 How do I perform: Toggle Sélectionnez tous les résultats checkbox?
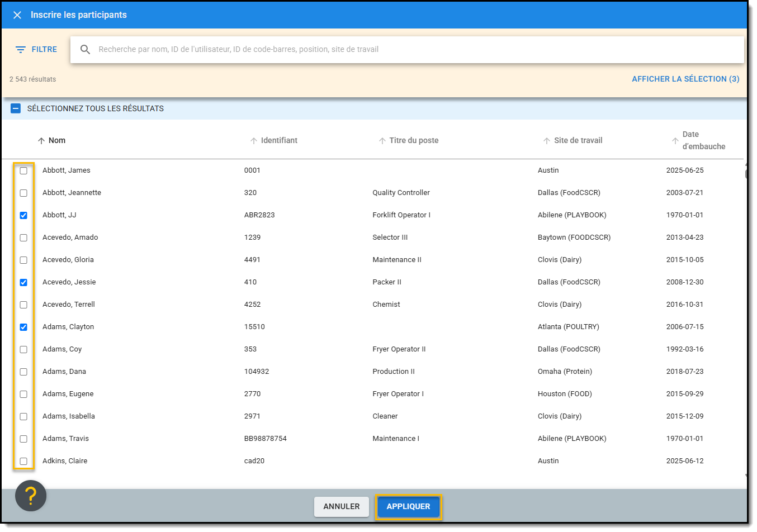click(x=16, y=108)
